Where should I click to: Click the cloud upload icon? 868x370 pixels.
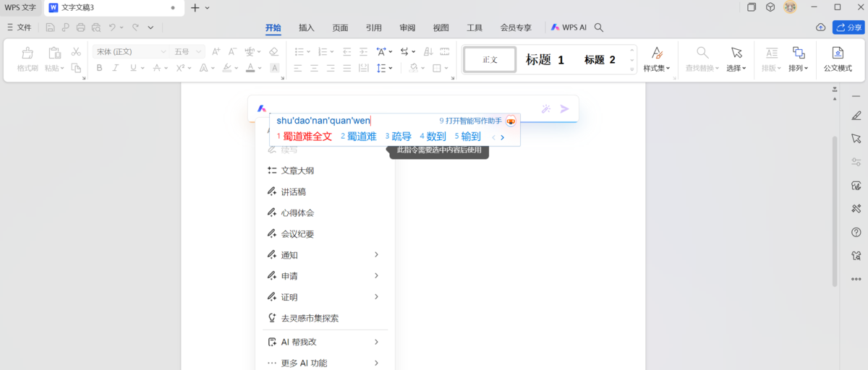[x=820, y=27]
